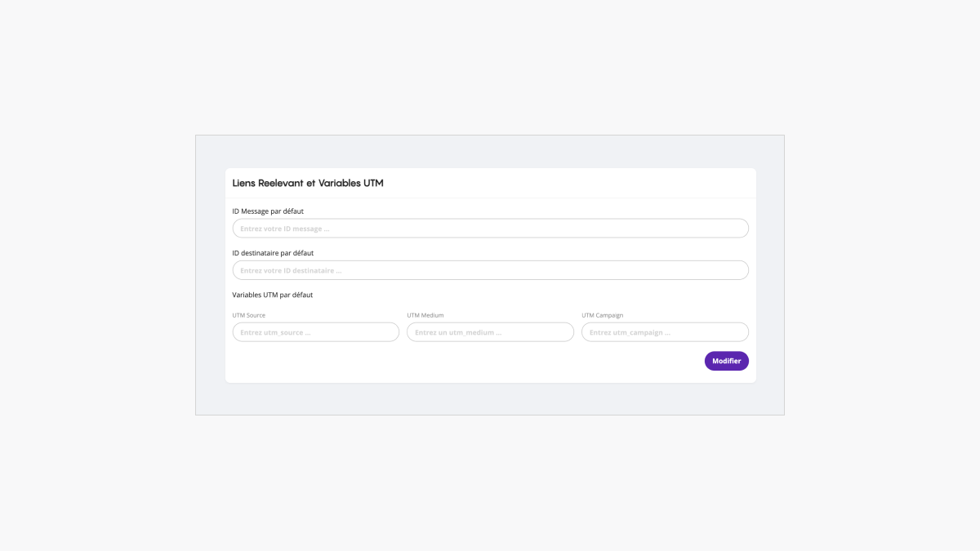Viewport: 980px width, 551px height.
Task: Click the Modifier button
Action: 726,361
